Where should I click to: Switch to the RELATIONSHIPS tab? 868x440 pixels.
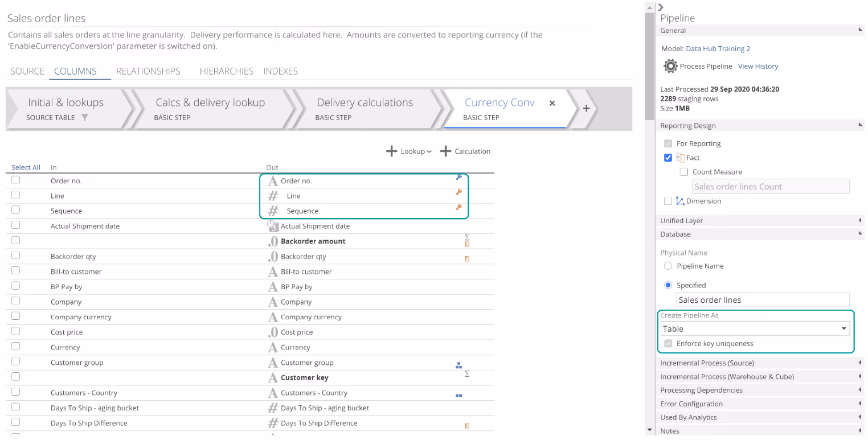pos(148,71)
